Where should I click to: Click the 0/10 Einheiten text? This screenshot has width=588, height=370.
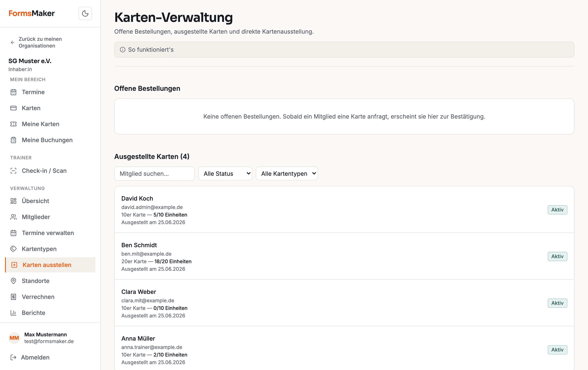click(x=170, y=308)
